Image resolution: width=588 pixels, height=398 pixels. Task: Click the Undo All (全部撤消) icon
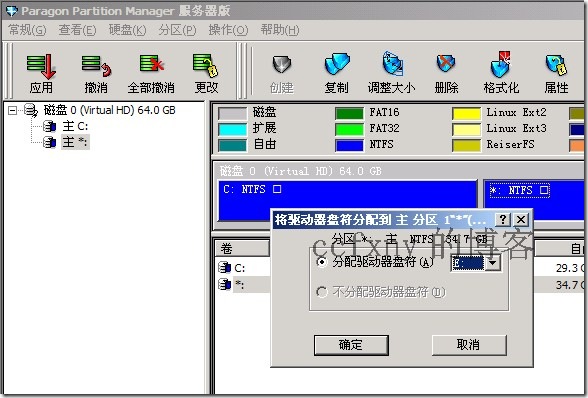151,63
